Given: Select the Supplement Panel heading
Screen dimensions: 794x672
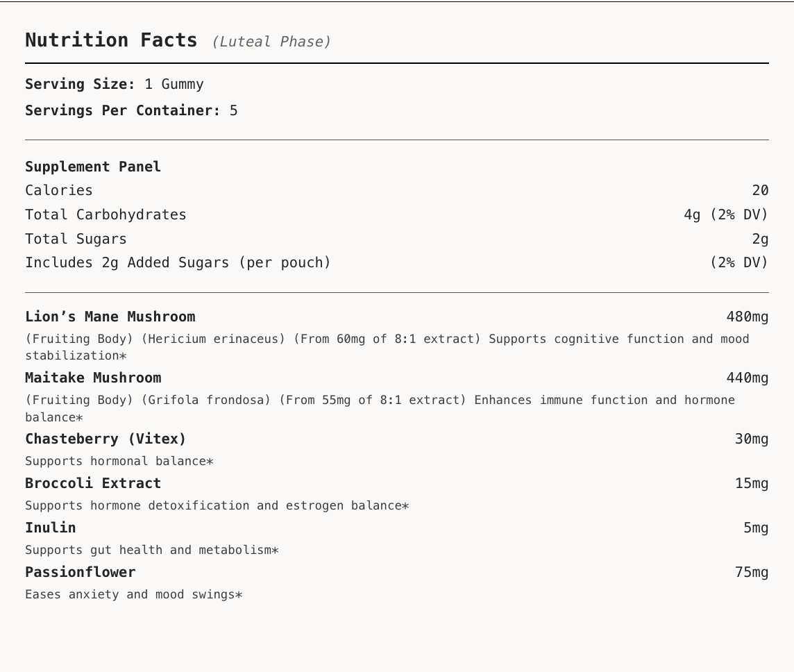Looking at the screenshot, I should [93, 167].
